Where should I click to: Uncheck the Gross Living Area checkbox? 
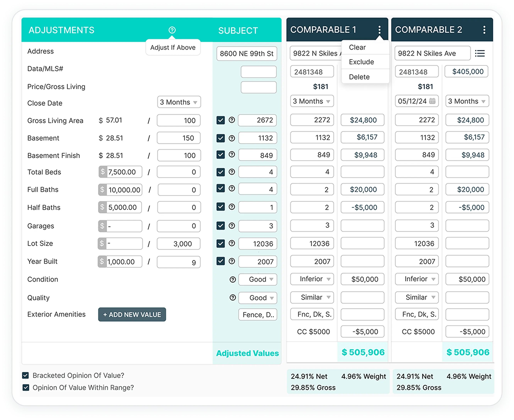(x=220, y=120)
